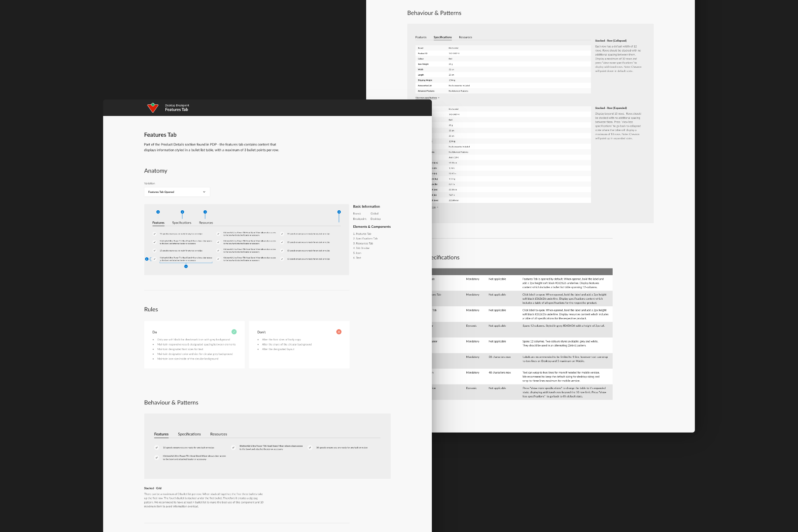Click the 3. Resources Tab entry in Elements list
This screenshot has width=798, height=532.
(363, 244)
